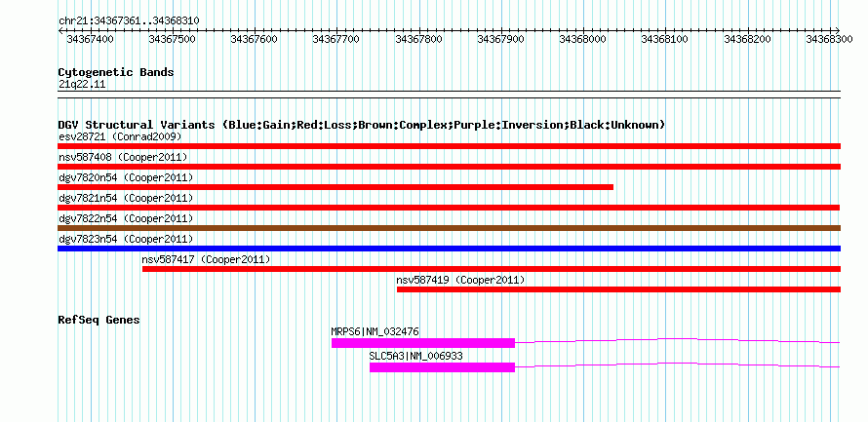
Task: Click ruler position 34368200
Action: point(748,39)
